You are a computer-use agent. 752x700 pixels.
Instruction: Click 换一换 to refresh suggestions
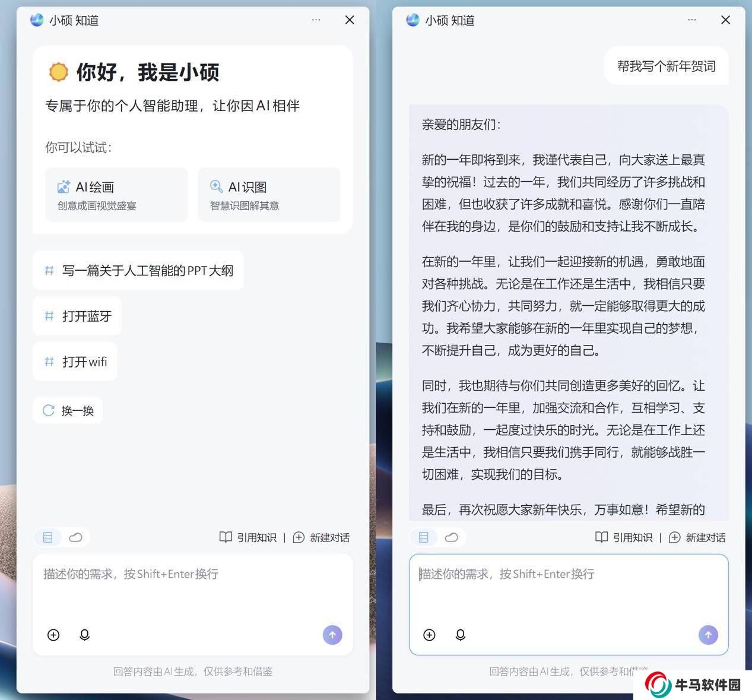(68, 411)
